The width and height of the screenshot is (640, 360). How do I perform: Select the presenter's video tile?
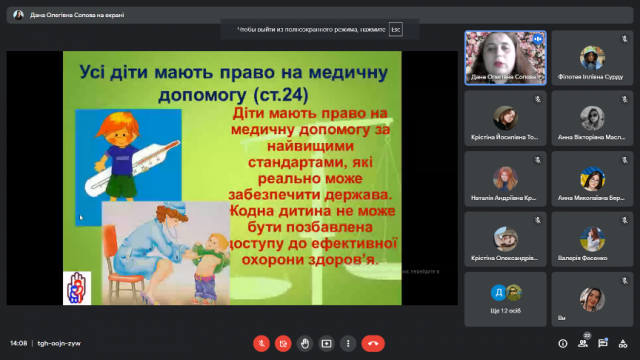(x=505, y=58)
